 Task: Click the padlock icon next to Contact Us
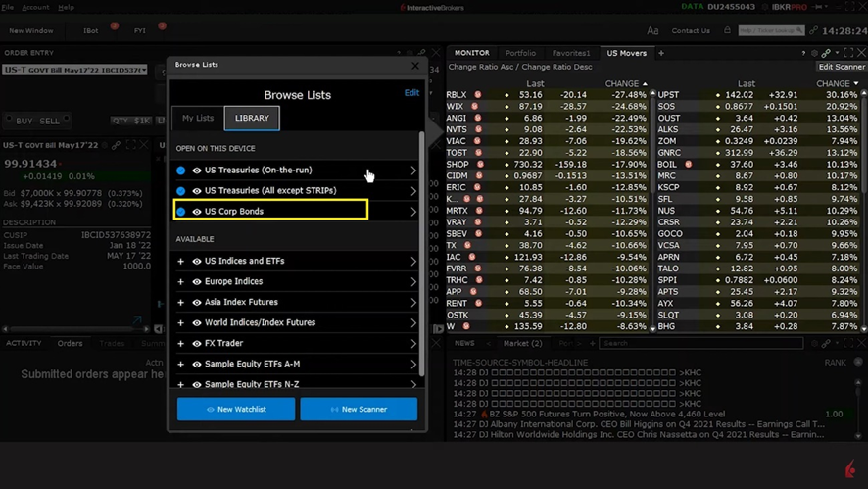(727, 30)
